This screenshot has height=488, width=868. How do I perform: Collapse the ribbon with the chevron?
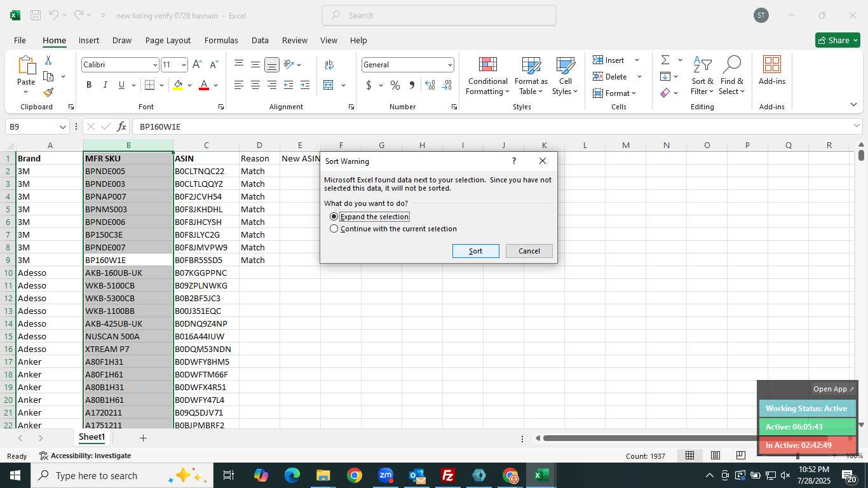tap(853, 105)
